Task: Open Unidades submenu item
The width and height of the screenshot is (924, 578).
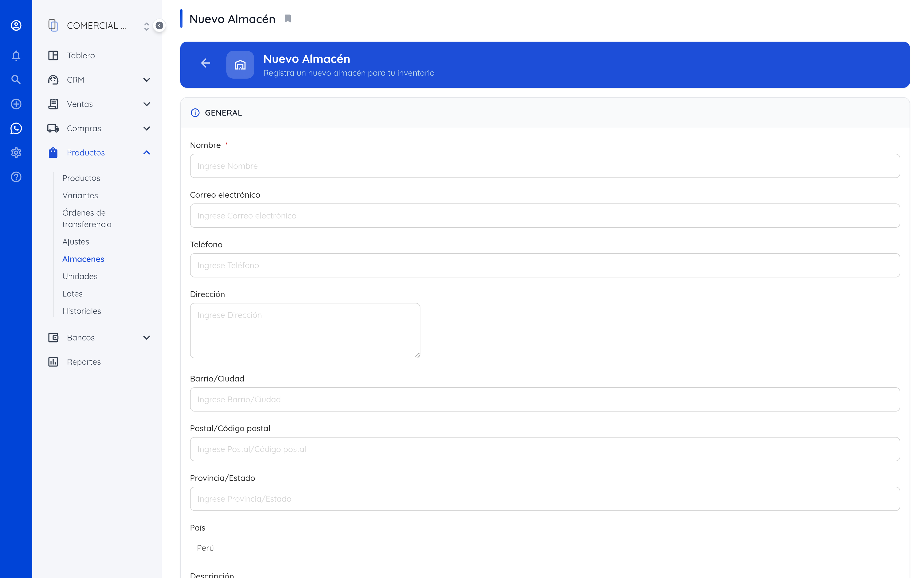Action: click(80, 276)
